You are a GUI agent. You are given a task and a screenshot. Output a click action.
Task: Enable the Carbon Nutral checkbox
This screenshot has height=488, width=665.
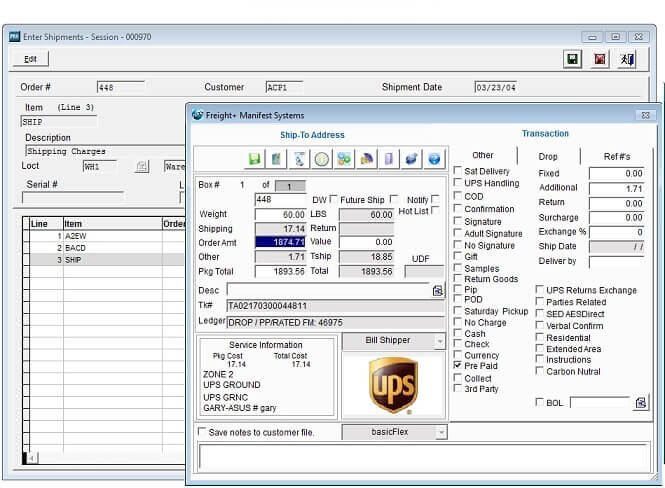tap(539, 371)
